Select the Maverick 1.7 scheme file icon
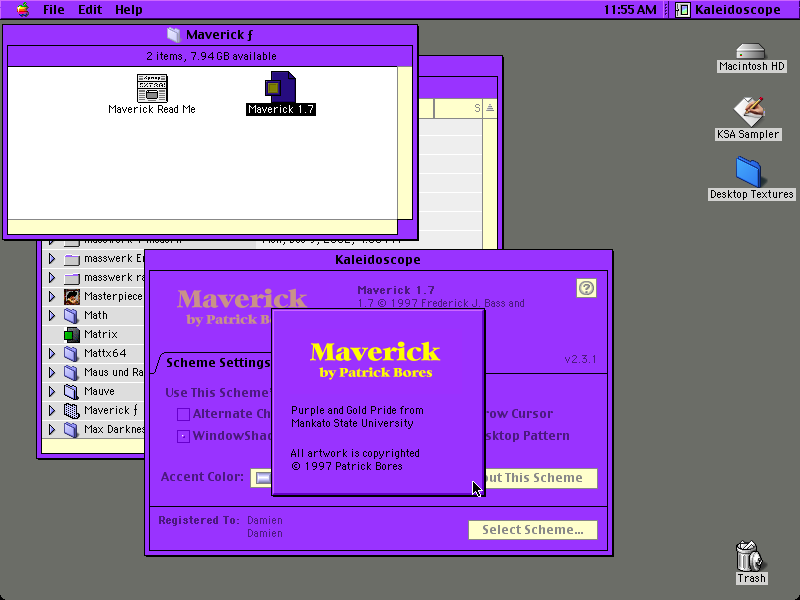Image resolution: width=800 pixels, height=600 pixels. (280, 87)
